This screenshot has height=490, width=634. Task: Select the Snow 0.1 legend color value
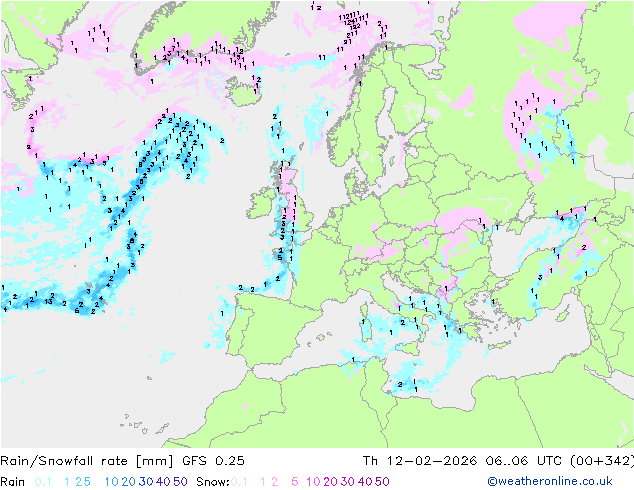pyautogui.click(x=239, y=482)
